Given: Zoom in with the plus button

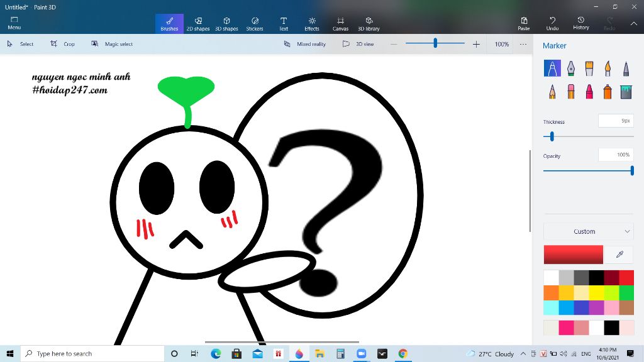Looking at the screenshot, I should tap(476, 44).
